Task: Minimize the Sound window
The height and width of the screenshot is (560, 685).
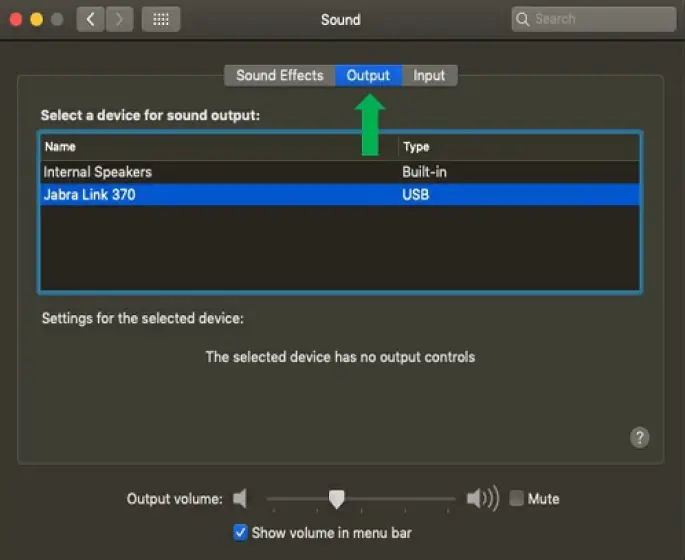Action: coord(36,19)
